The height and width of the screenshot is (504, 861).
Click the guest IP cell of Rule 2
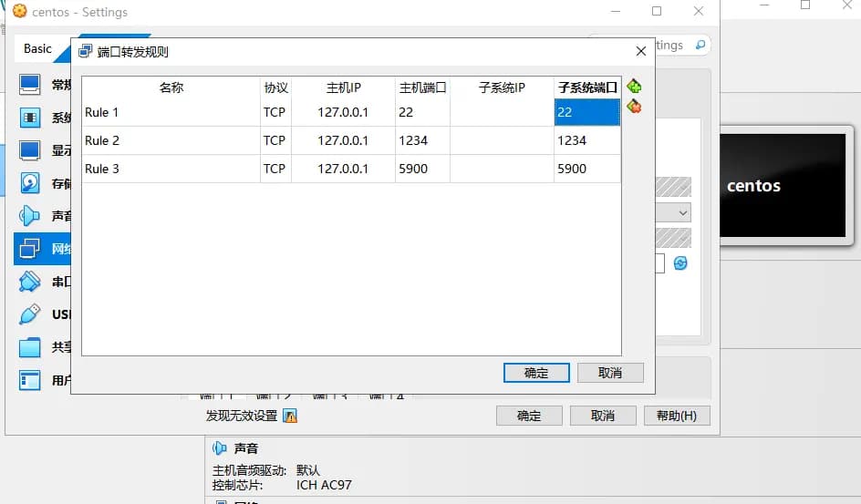(x=502, y=140)
